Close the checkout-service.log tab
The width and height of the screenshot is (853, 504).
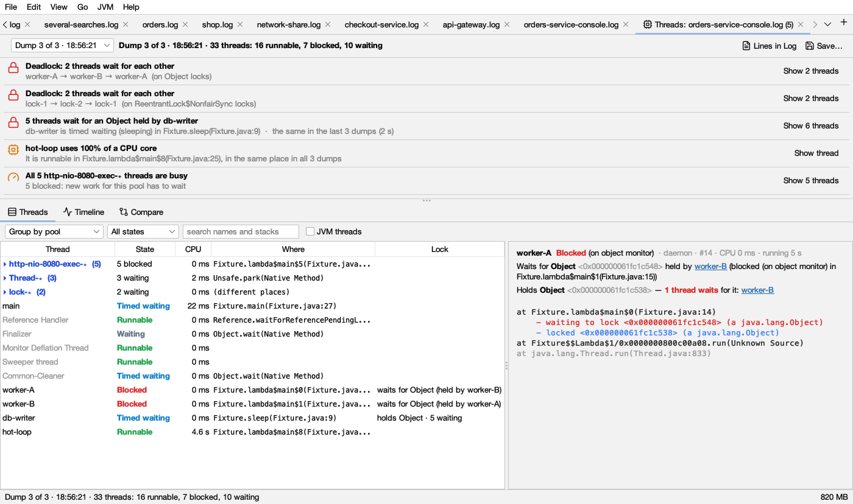(x=426, y=24)
